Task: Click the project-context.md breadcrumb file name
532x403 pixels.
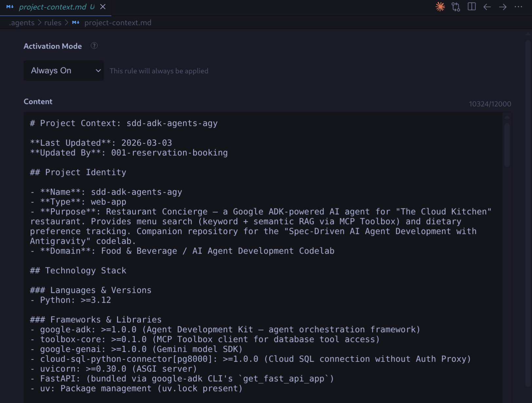Action: tap(118, 23)
